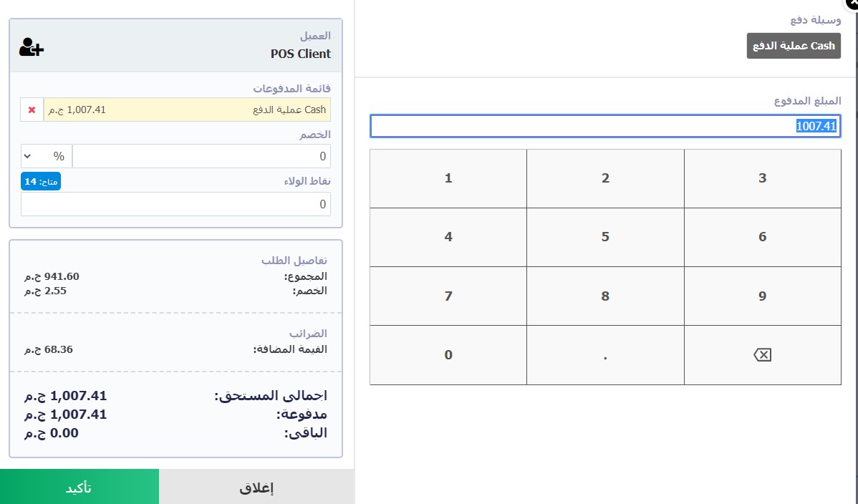Image resolution: width=858 pixels, height=504 pixels.
Task: Click the available points badge showing 14
Action: click(x=41, y=181)
